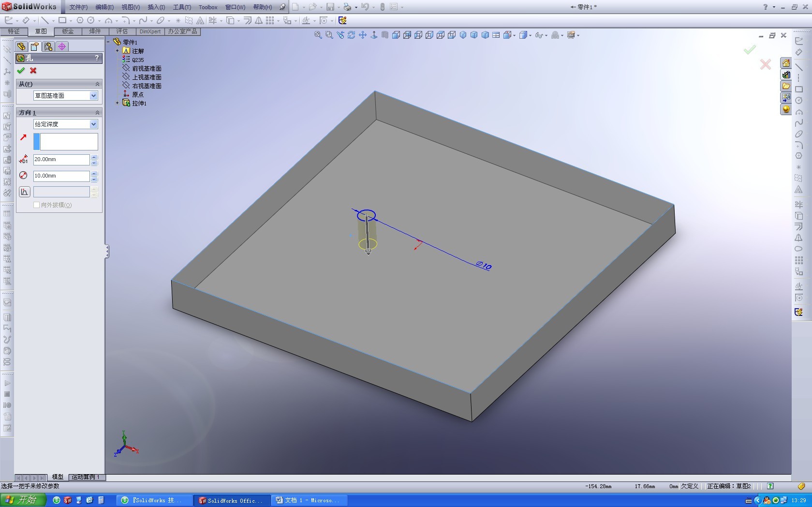Switch to the DimXpert command tab
Screen dimensions: 812x507
pos(150,31)
